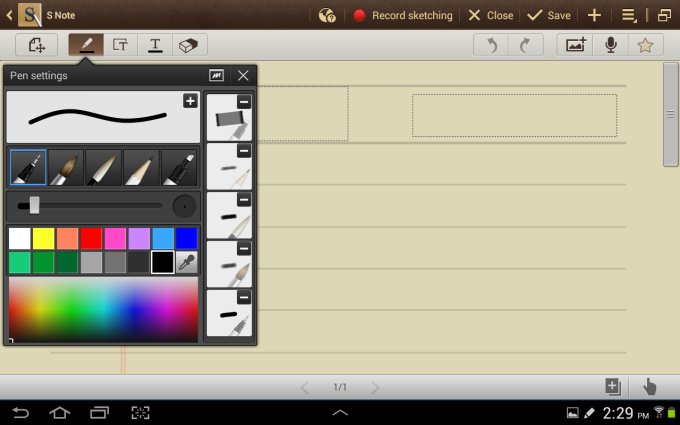Viewport: 680px width, 425px height.
Task: Select the text box tool
Action: (120, 45)
